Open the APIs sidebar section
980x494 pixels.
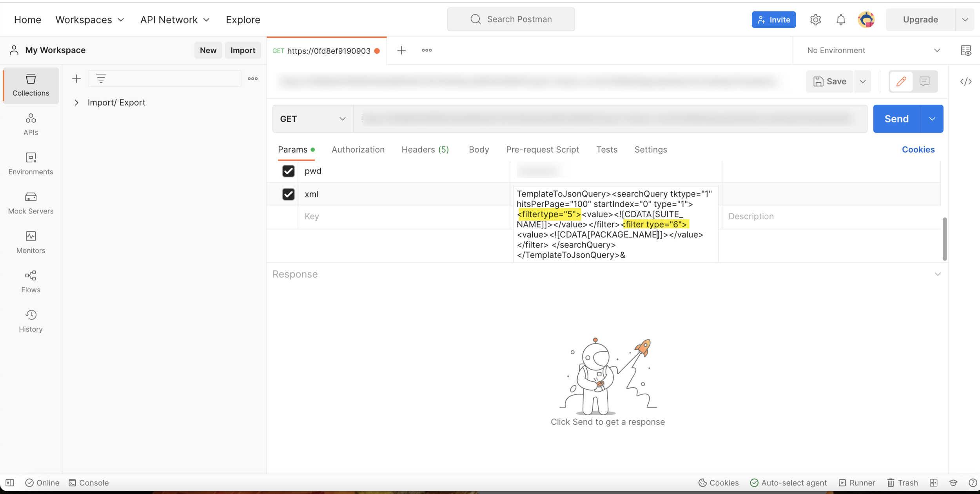31,124
